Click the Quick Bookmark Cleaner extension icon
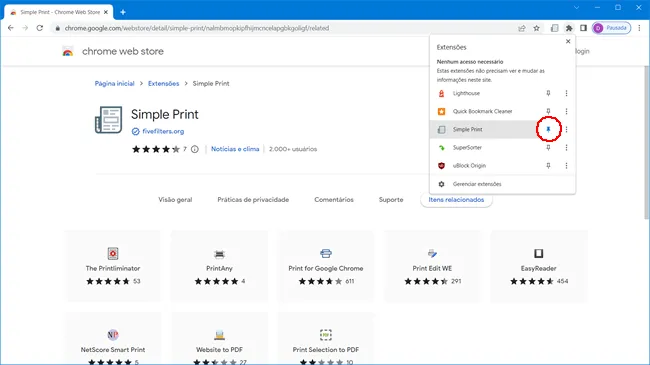Image resolution: width=650 pixels, height=365 pixels. [x=441, y=111]
